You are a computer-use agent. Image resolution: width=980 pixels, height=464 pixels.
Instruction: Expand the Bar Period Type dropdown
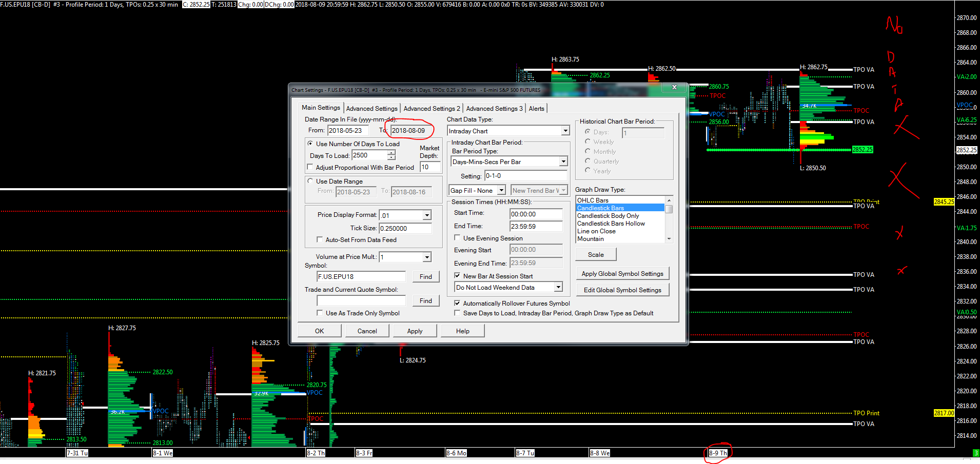click(x=563, y=162)
